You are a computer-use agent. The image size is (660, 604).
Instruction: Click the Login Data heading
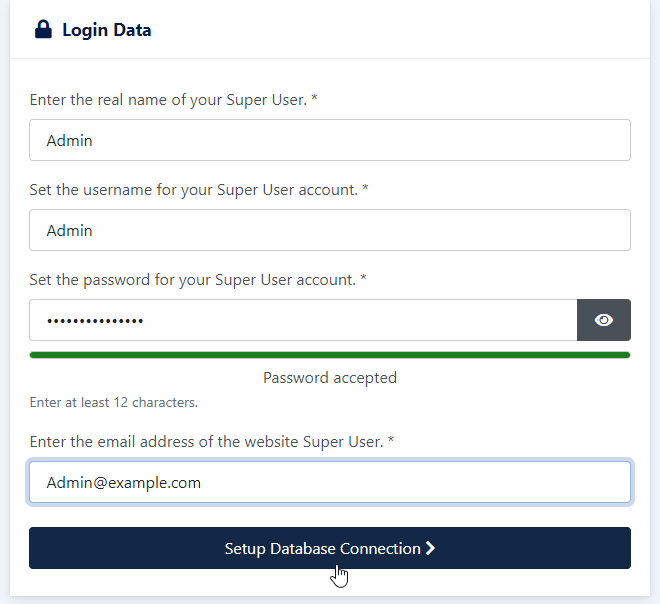106,30
